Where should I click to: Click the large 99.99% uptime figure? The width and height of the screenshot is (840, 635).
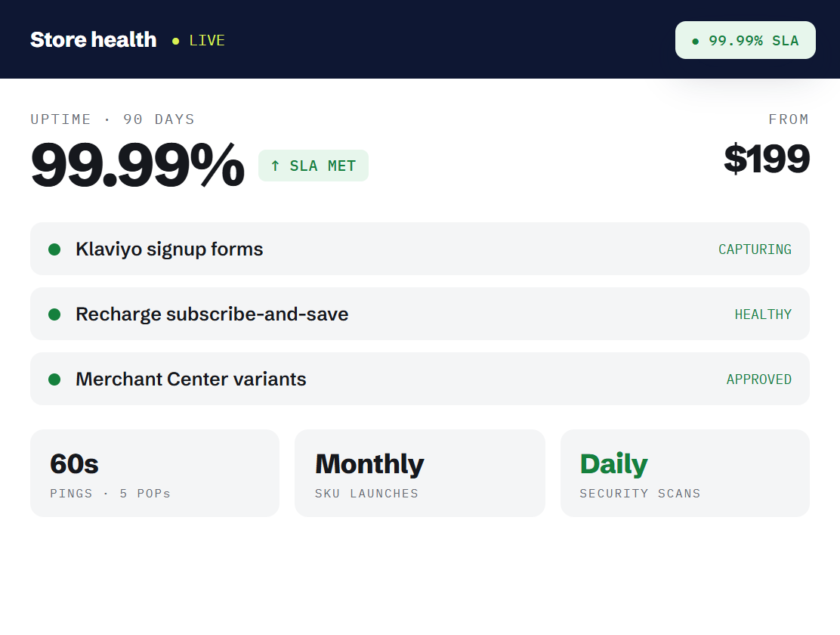click(x=137, y=165)
